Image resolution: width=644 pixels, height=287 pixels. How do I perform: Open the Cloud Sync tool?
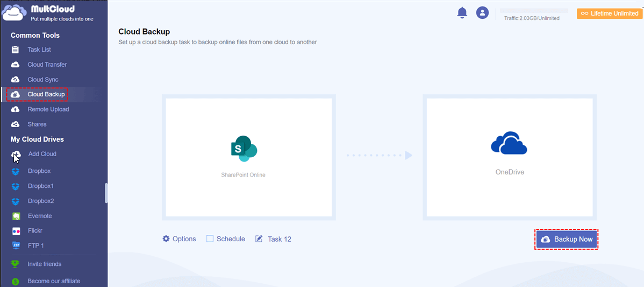point(42,79)
